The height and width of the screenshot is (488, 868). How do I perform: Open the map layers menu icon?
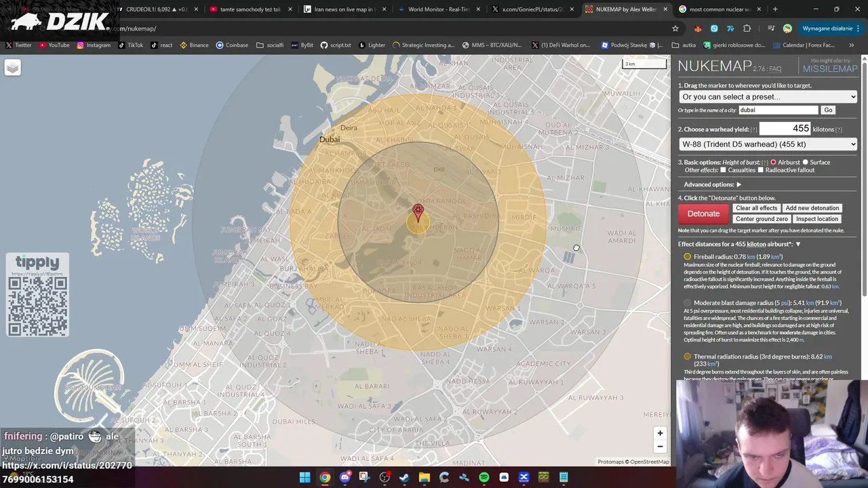click(x=12, y=68)
